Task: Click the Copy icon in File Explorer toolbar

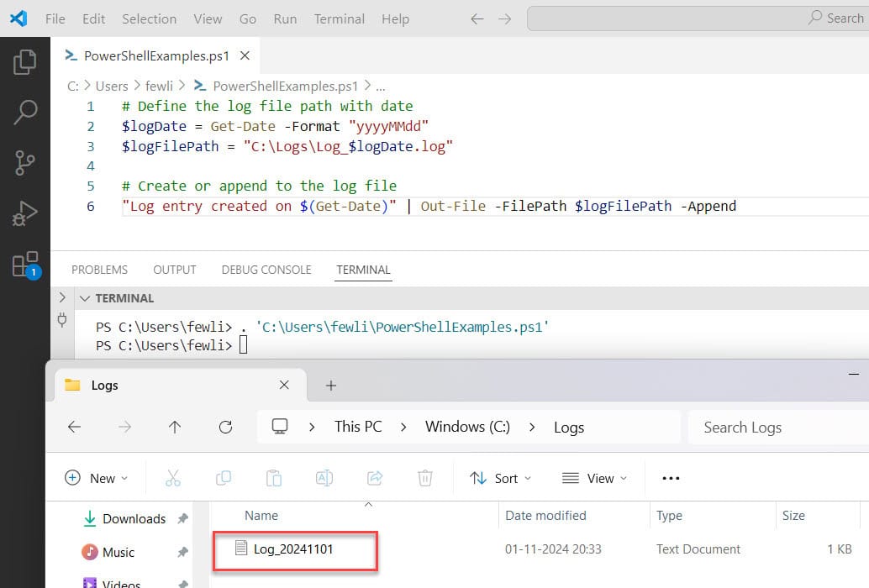Action: pos(223,477)
